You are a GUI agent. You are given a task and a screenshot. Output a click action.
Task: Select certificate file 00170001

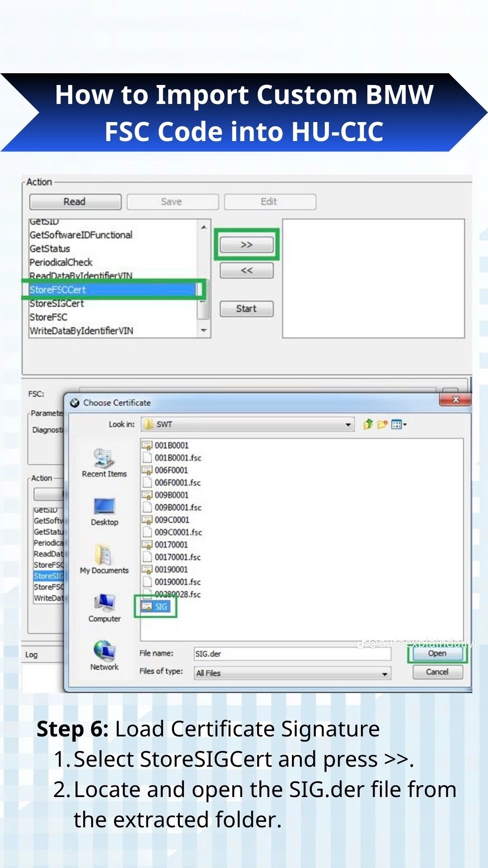[165, 545]
